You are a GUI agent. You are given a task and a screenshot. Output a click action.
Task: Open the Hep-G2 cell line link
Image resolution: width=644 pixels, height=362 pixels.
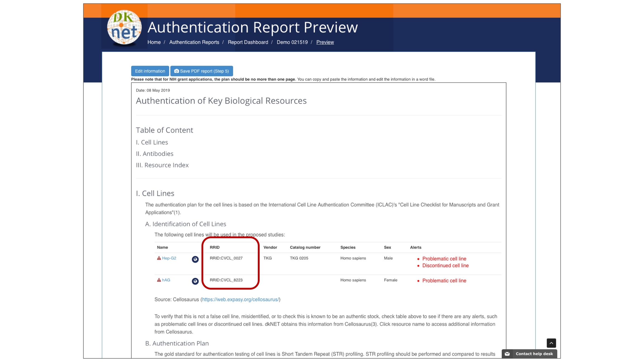pyautogui.click(x=169, y=258)
